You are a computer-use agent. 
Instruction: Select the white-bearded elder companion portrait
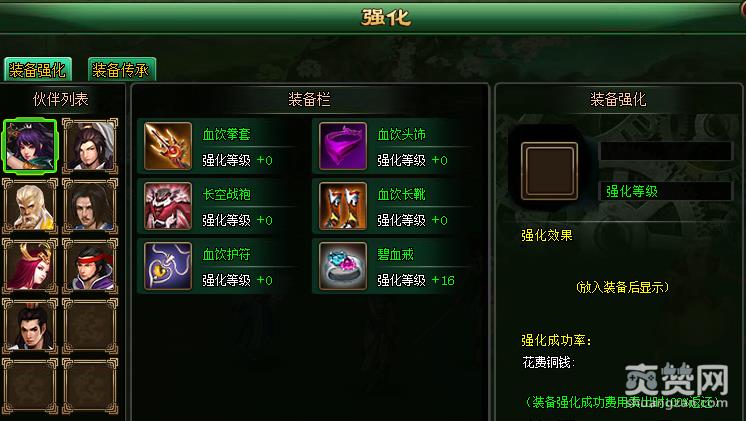pyautogui.click(x=30, y=206)
